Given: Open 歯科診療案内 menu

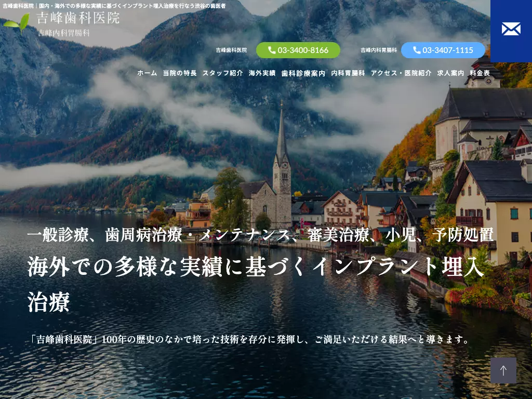Looking at the screenshot, I should [303, 73].
